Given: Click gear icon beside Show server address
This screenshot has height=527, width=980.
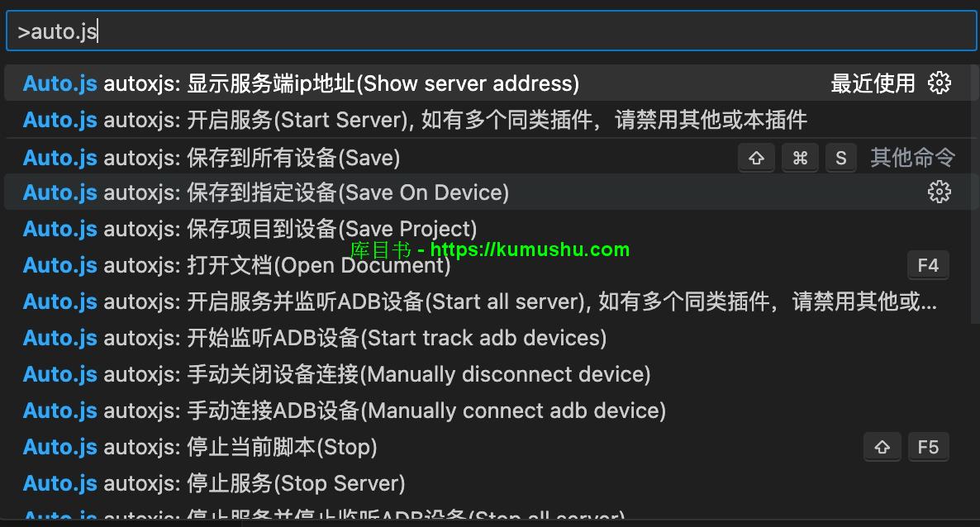Looking at the screenshot, I should point(939,83).
